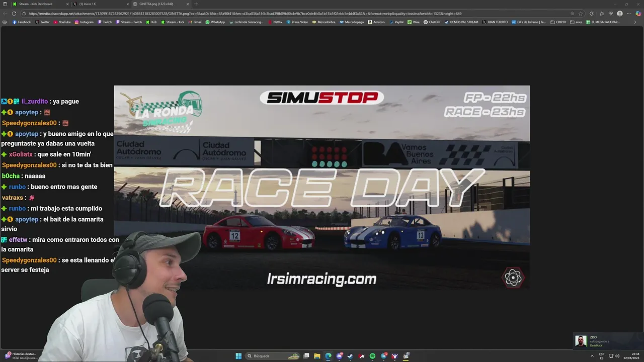Screen dimensions: 644x362
Task: Click username il_zurdito in chat
Action: pos(34,101)
